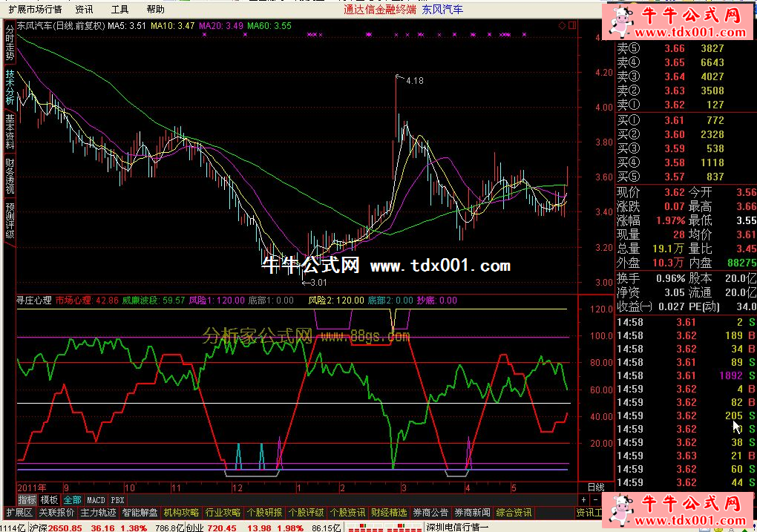Click the 现价 3.62 field
The image size is (757, 532).
651,192
